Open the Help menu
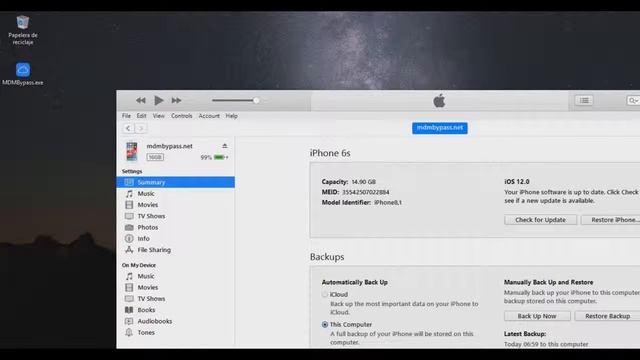The width and height of the screenshot is (640, 360). [x=231, y=116]
